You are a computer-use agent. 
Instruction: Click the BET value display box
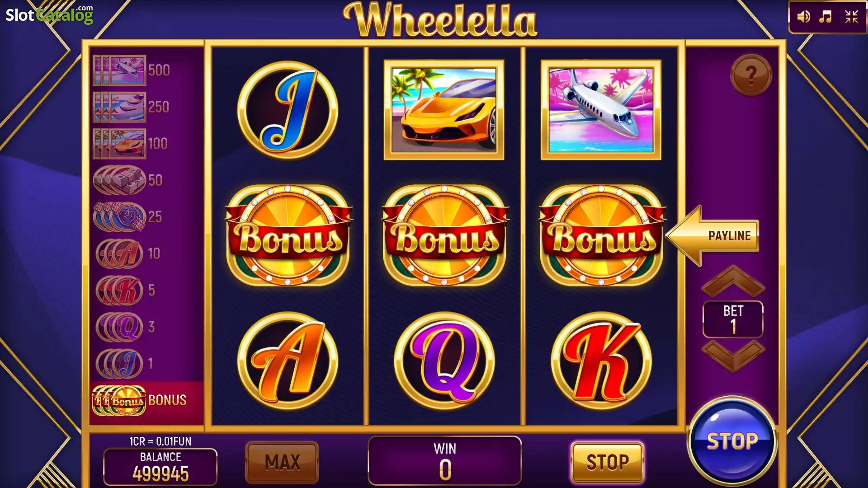(733, 319)
